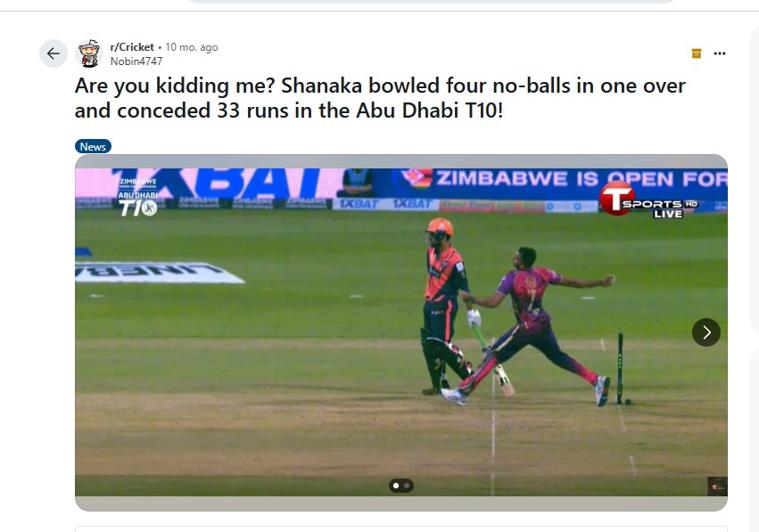The height and width of the screenshot is (532, 759).
Task: Open the r/Cricket subreddit link
Action: pyautogui.click(x=132, y=47)
